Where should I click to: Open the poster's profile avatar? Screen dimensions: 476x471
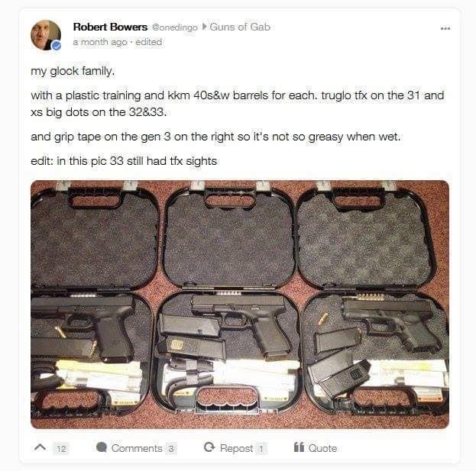(46, 35)
